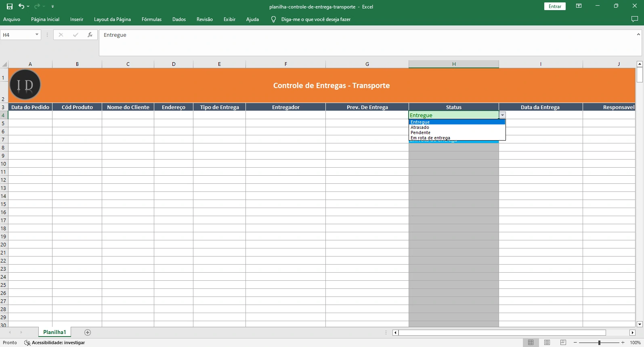Click the zoom slider handle
The width and height of the screenshot is (644, 347).
pos(599,343)
